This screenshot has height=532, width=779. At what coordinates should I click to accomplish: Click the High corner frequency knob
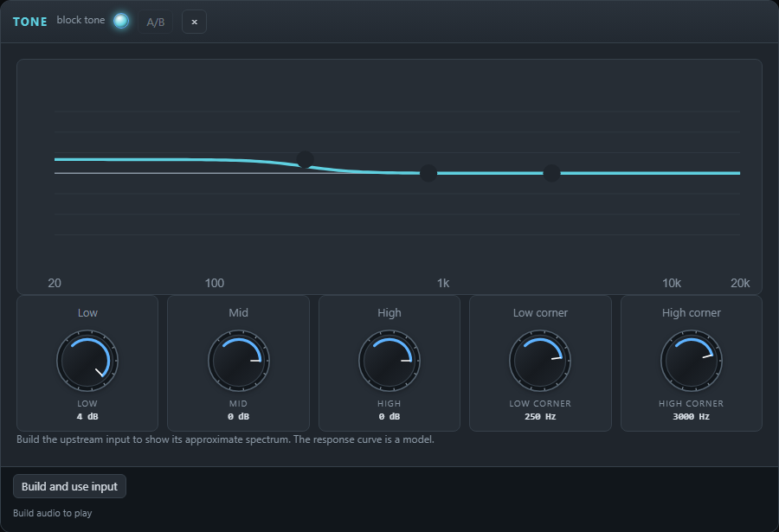tap(691, 361)
